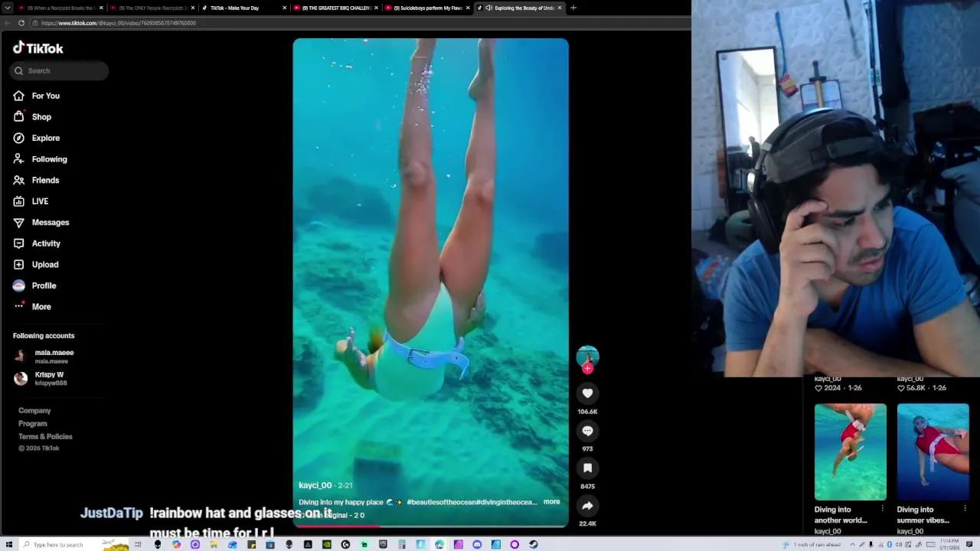Open the kayci_00 username on video
The width and height of the screenshot is (980, 551).
point(315,485)
